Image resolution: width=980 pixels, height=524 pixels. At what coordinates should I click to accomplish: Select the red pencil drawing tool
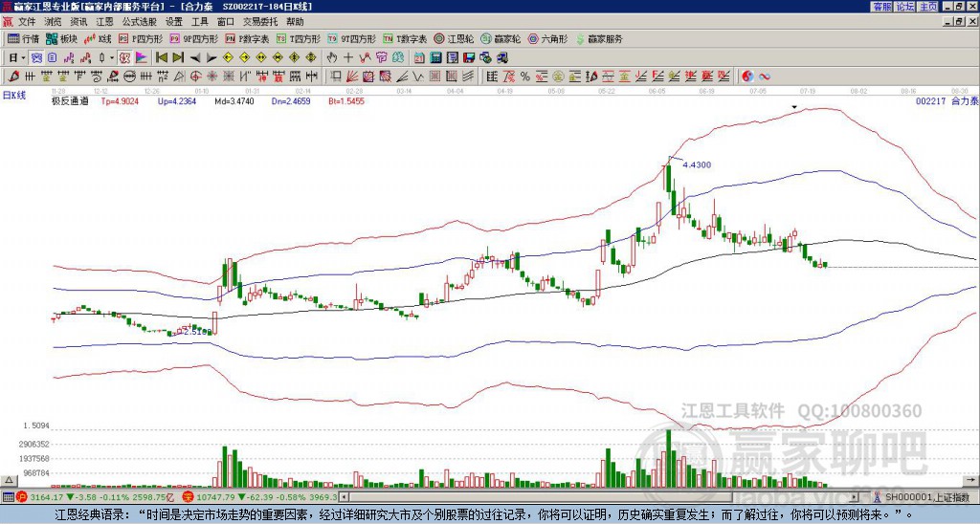[13, 76]
